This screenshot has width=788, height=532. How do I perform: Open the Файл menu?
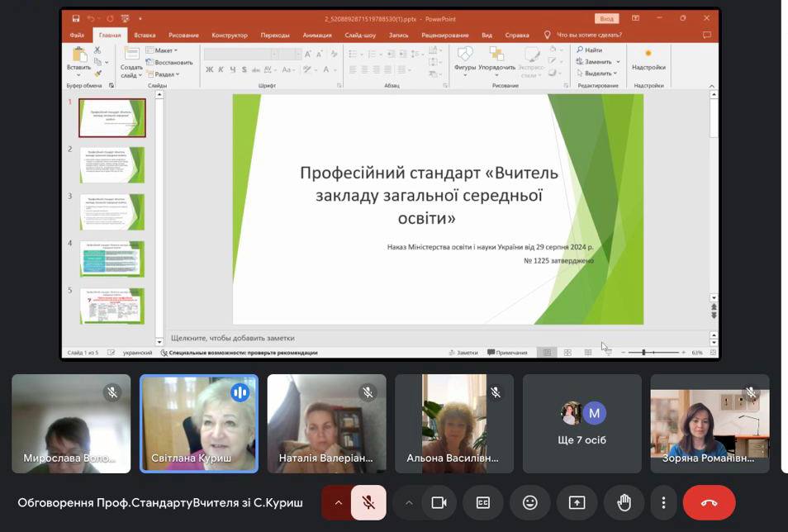[77, 36]
